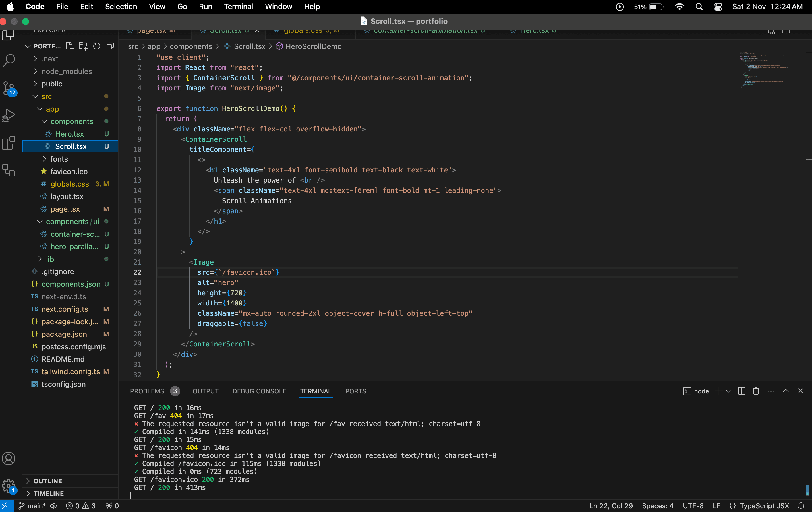Click Ln 22, Col 29 cursor position
This screenshot has width=812, height=512.
(x=611, y=505)
